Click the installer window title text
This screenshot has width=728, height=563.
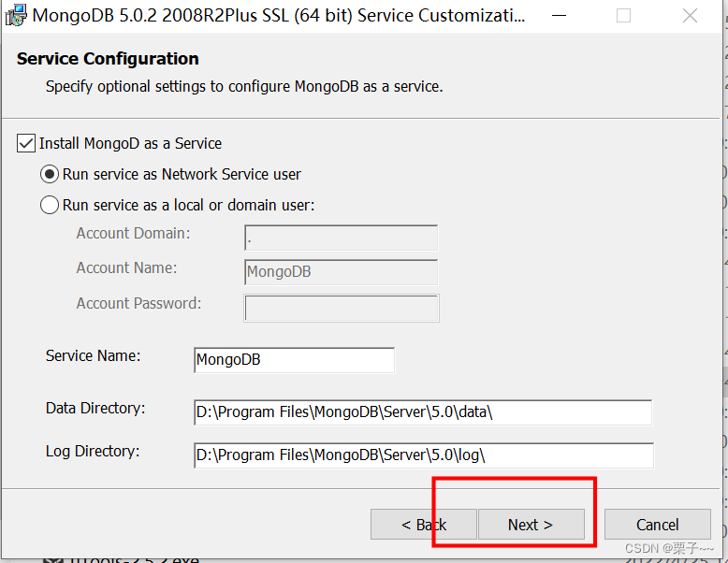coord(279,16)
